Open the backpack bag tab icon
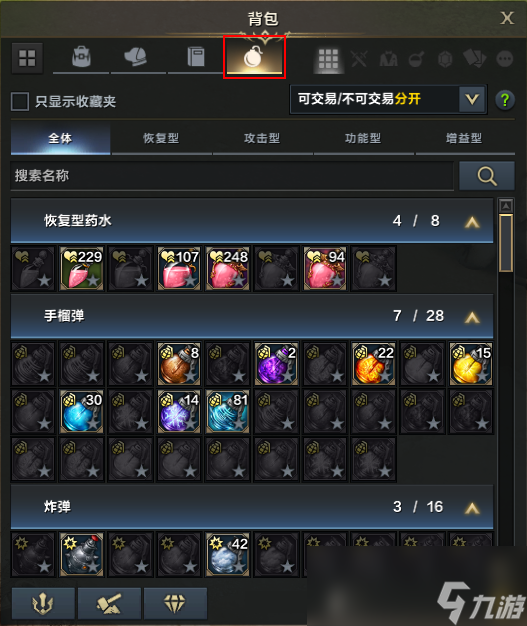Screen dimensions: 527x626 81,58
